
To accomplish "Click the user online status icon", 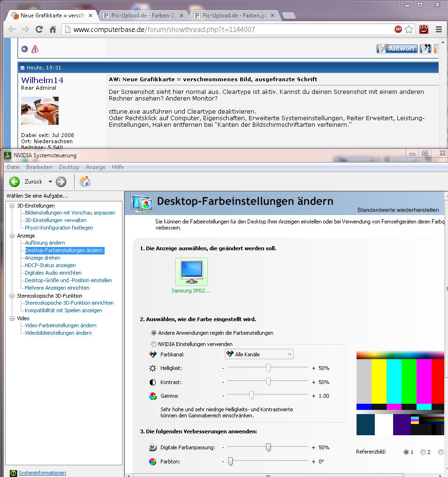I will tap(24, 49).
